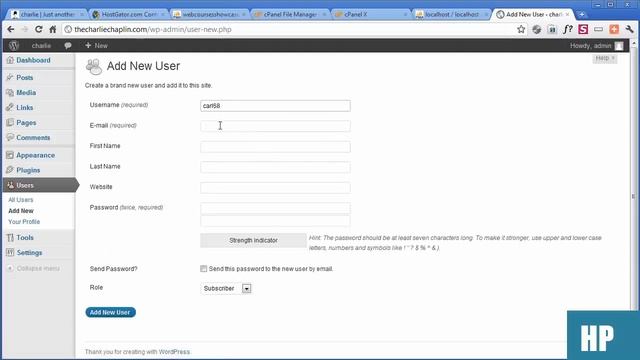Click the Comments sidebar icon

[10, 138]
